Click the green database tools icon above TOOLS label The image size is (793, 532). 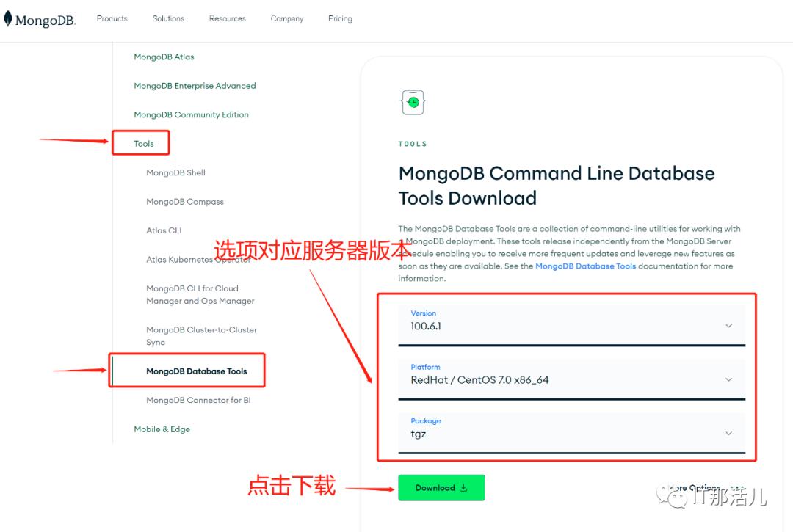413,102
